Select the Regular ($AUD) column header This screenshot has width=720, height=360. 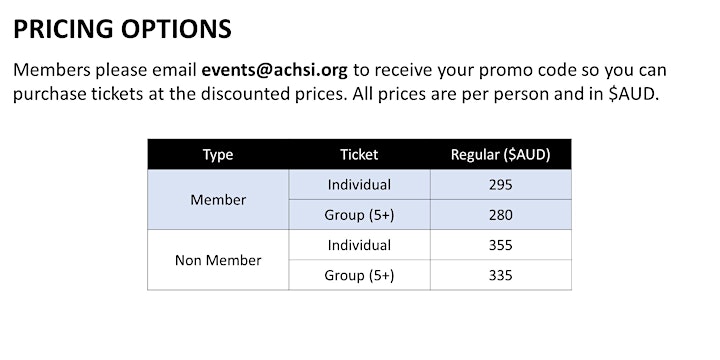pos(501,155)
